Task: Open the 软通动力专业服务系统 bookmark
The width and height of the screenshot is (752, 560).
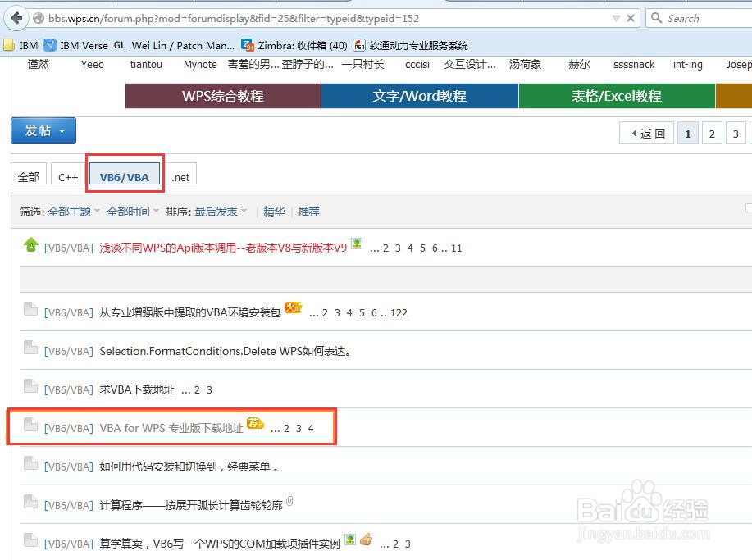Action: click(411, 46)
